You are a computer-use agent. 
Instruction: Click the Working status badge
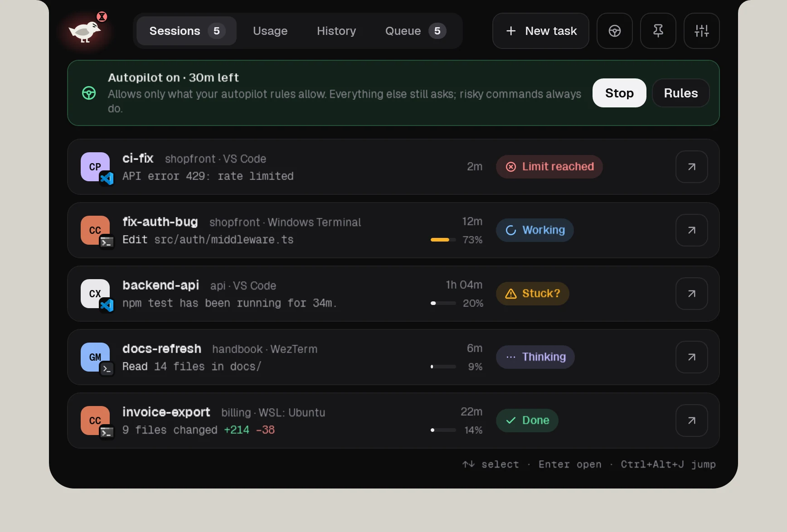click(x=534, y=230)
